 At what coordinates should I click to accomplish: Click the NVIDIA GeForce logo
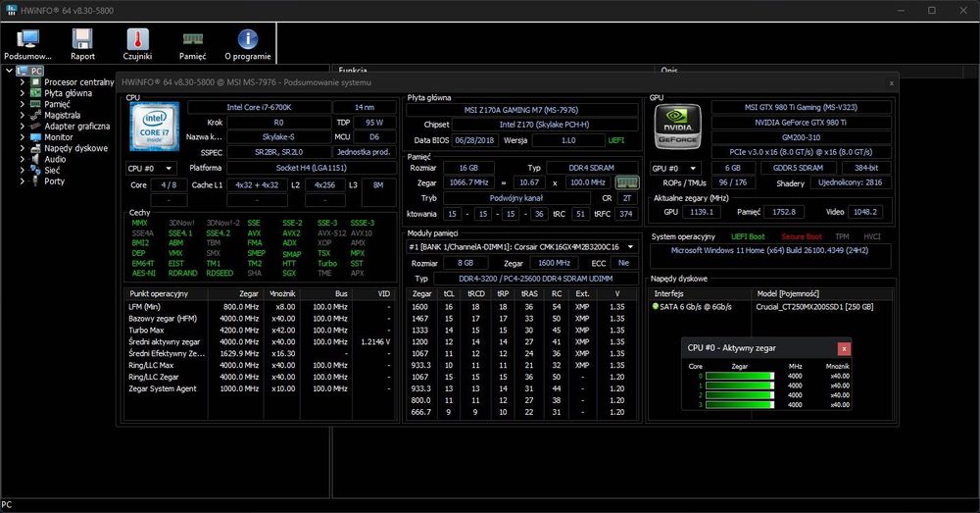[678, 127]
